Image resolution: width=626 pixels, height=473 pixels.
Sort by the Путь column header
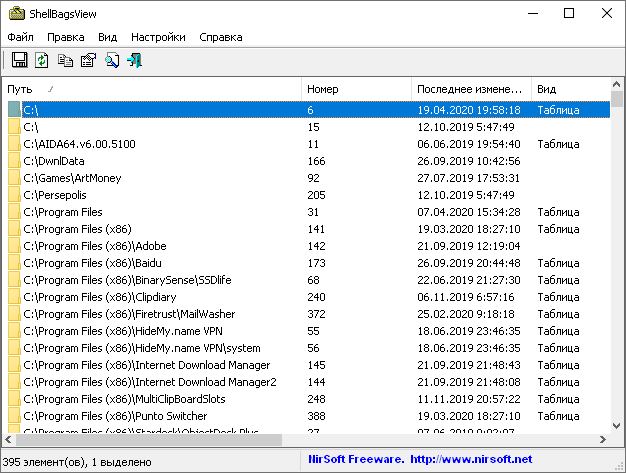tap(152, 89)
